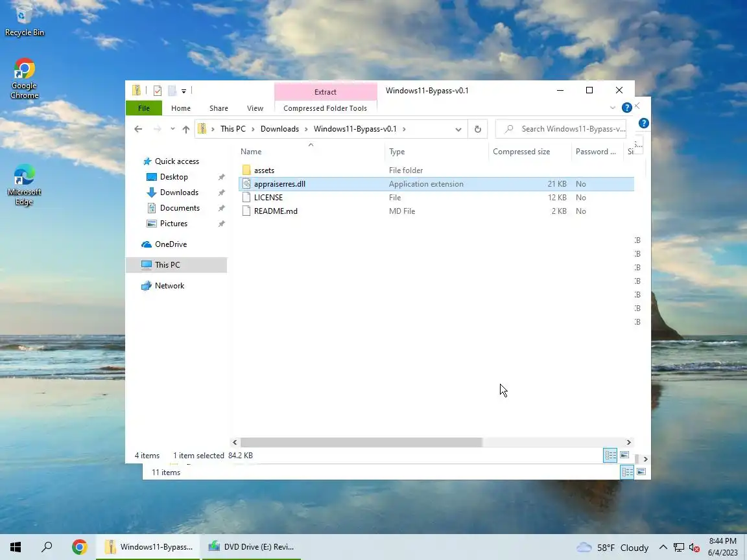Image resolution: width=747 pixels, height=560 pixels.
Task: Go back using the back arrow
Action: tap(138, 129)
